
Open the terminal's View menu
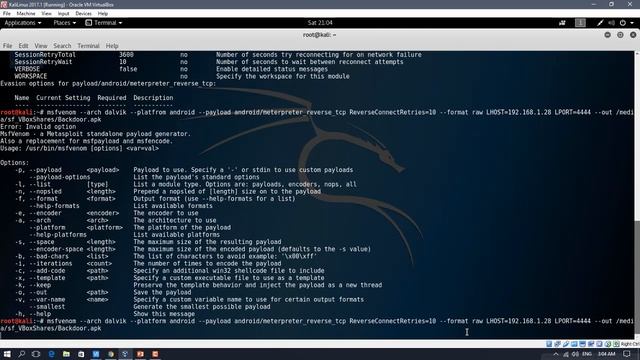40,46
